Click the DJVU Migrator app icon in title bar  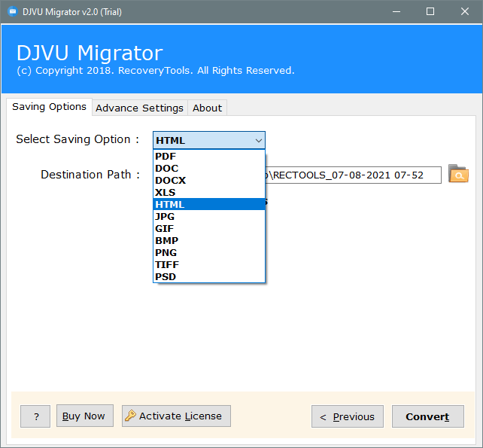13,12
